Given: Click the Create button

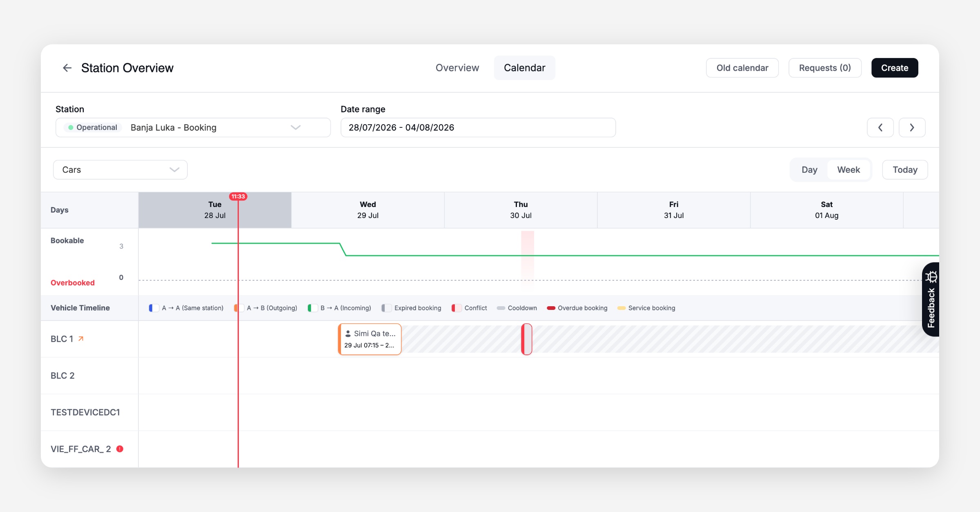Looking at the screenshot, I should click(895, 68).
